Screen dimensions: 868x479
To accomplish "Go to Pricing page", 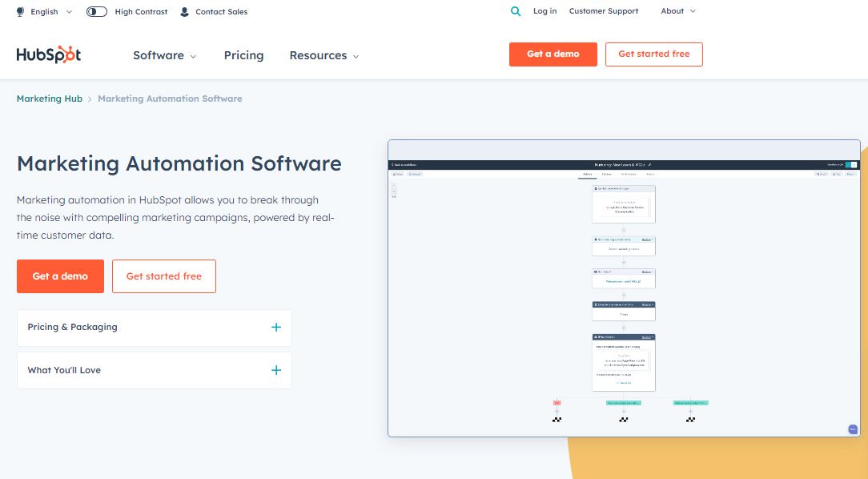I will point(243,55).
